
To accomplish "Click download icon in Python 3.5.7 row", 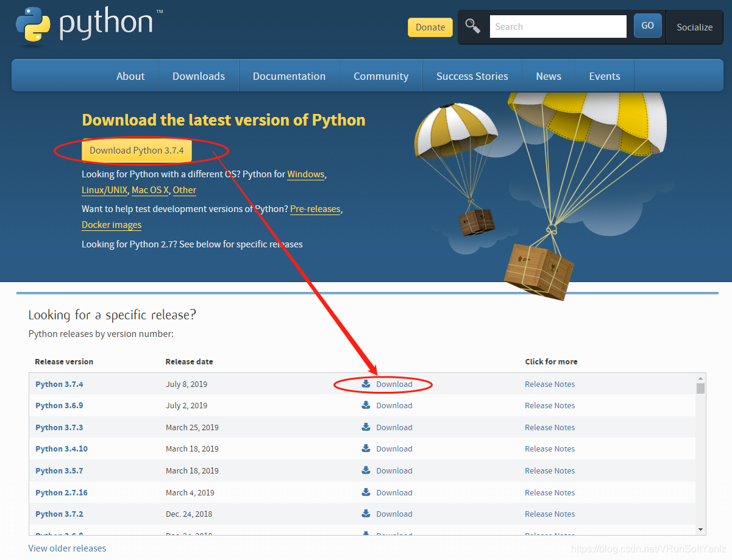I will (366, 470).
